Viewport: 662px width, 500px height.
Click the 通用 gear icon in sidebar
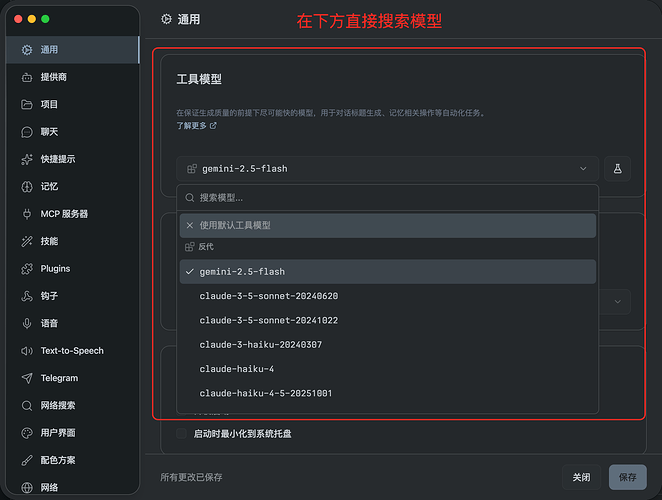[x=27, y=50]
